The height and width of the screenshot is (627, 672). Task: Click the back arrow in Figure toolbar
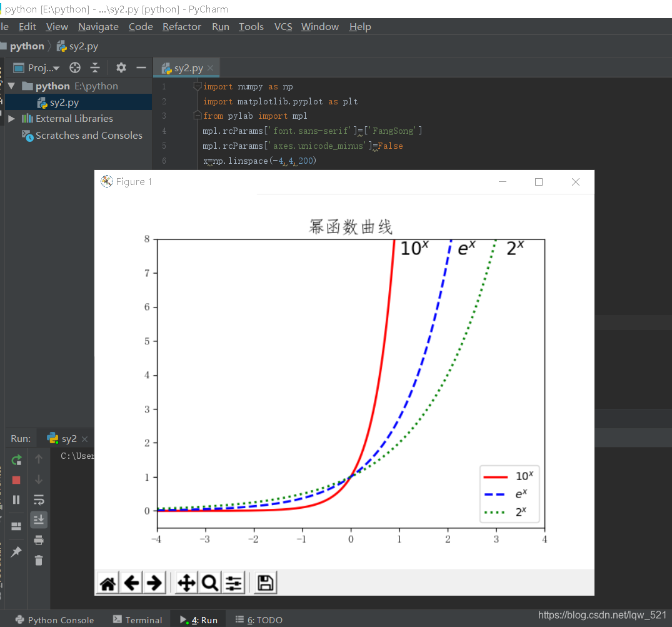coord(131,583)
